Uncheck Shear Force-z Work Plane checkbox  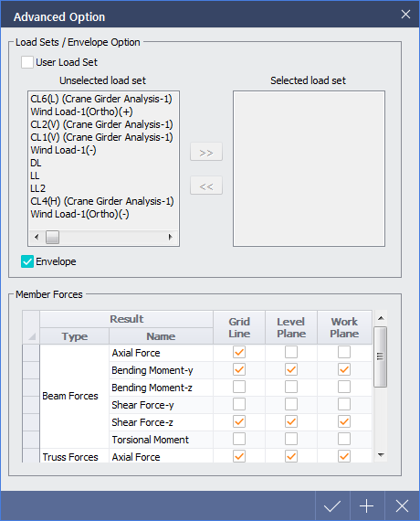(x=344, y=421)
